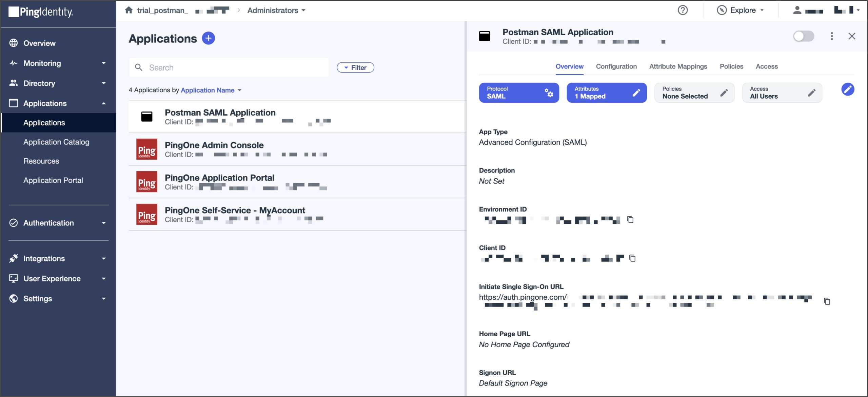The width and height of the screenshot is (868, 397).
Task: Click the Attributes pencil edit icon
Action: tap(636, 93)
